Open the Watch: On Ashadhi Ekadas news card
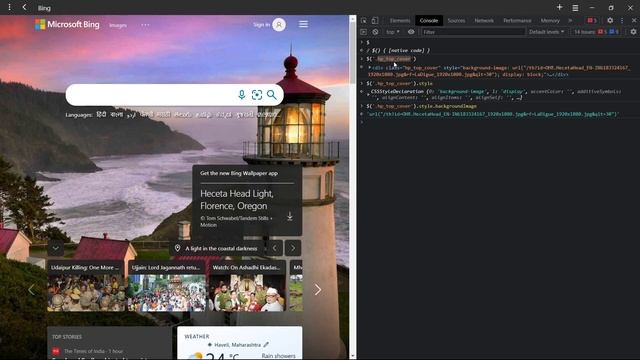The width and height of the screenshot is (640, 360). (x=247, y=286)
